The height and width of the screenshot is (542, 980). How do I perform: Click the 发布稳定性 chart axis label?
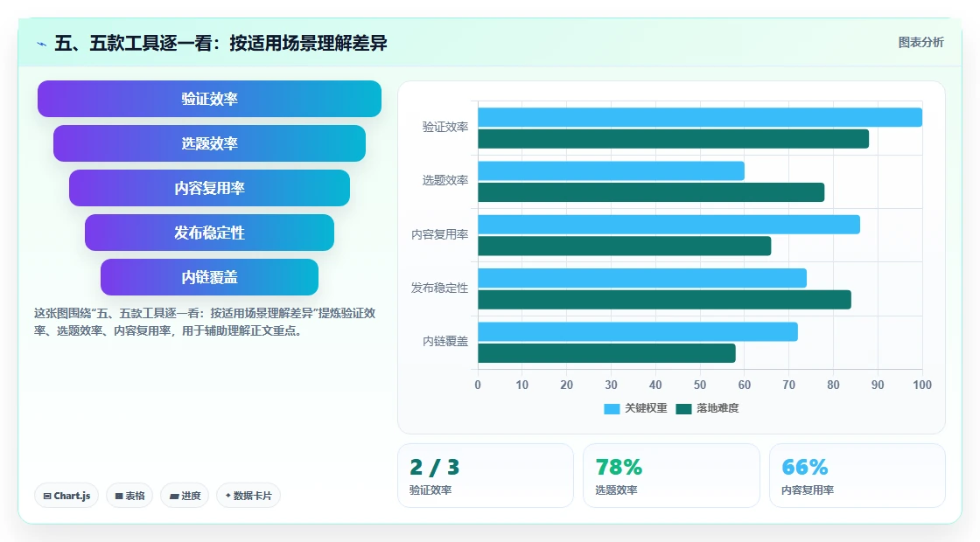tap(439, 288)
